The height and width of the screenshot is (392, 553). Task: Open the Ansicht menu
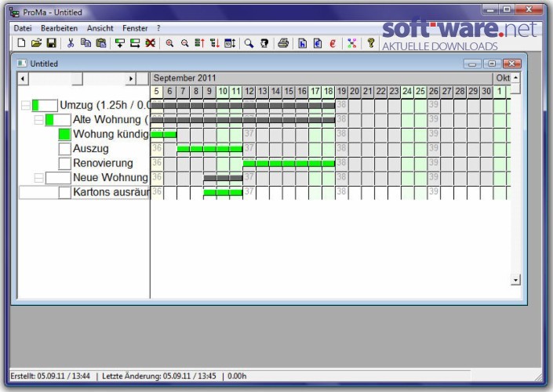[100, 28]
